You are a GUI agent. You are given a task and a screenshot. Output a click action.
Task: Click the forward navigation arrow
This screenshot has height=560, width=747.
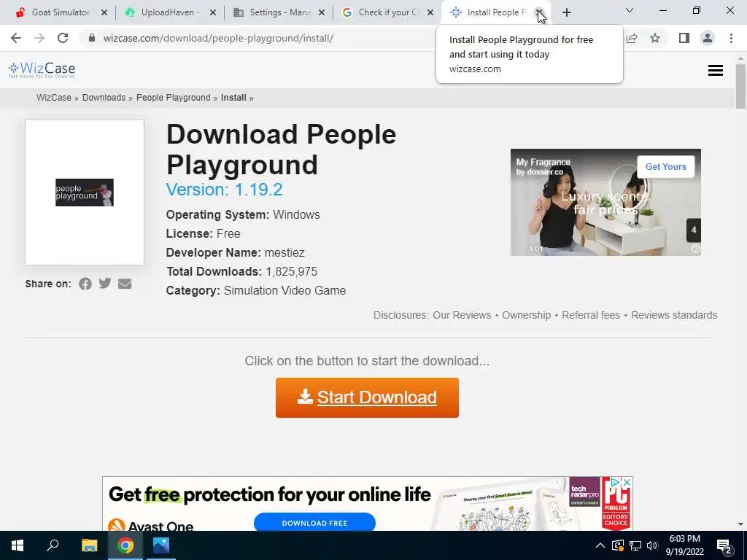pos(39,38)
